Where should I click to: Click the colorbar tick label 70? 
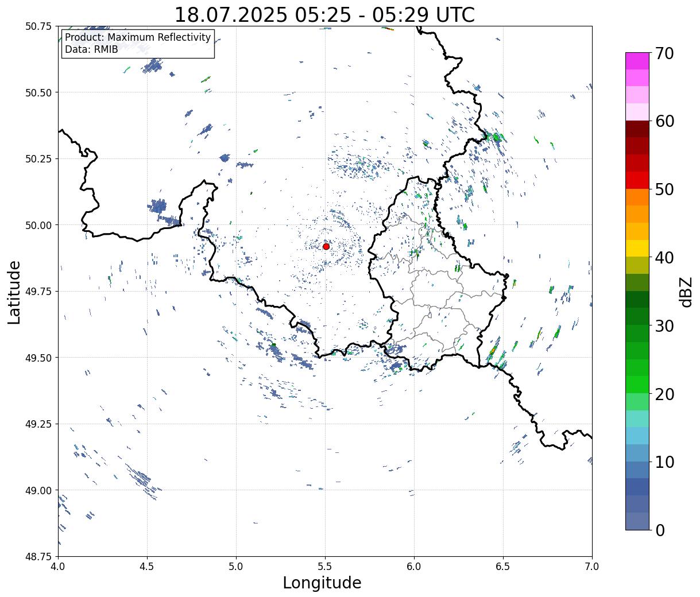[664, 53]
